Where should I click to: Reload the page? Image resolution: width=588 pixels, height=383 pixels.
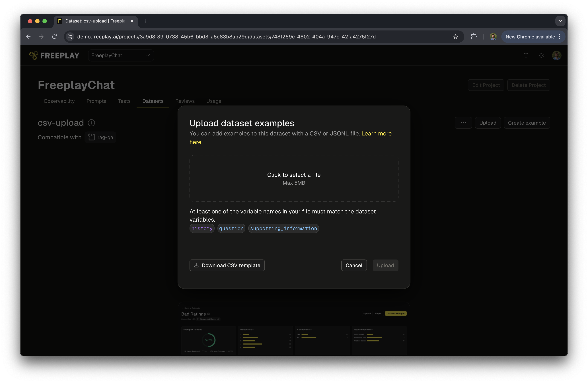coord(54,37)
